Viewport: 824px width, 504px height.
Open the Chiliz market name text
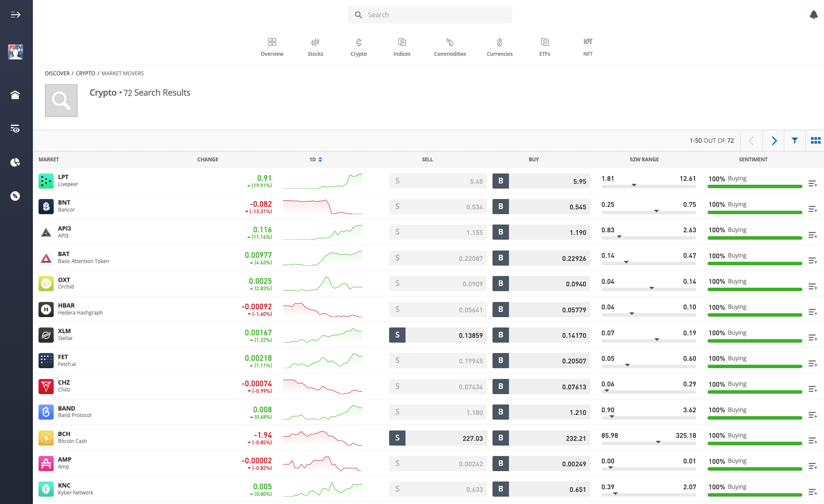(x=64, y=390)
